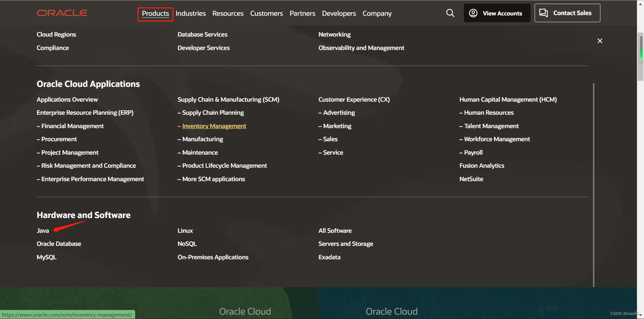Open Supply Chain & Manufacturing (SCM)
The image size is (644, 319).
(x=228, y=100)
